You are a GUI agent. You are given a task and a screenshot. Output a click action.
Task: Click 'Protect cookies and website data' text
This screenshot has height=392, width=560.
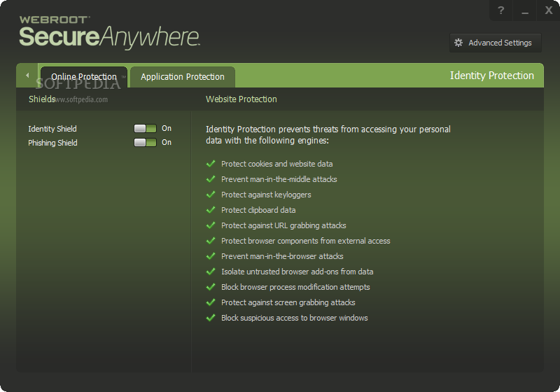(276, 164)
